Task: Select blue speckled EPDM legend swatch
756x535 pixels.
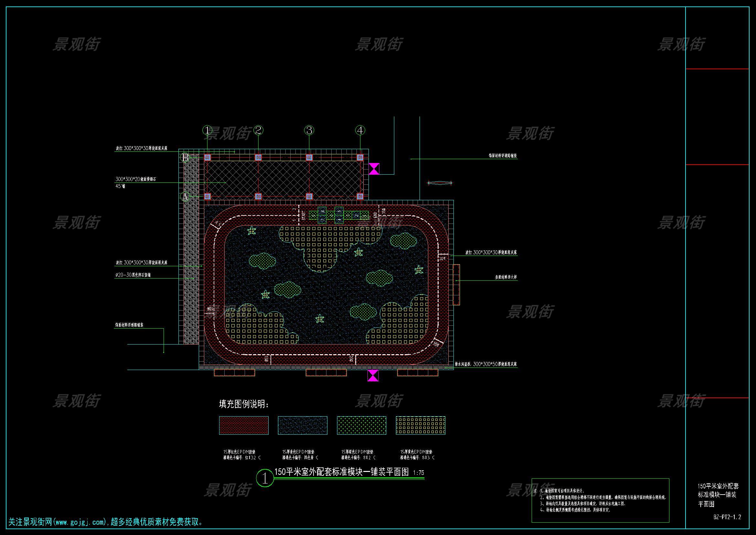Action: click(x=303, y=425)
